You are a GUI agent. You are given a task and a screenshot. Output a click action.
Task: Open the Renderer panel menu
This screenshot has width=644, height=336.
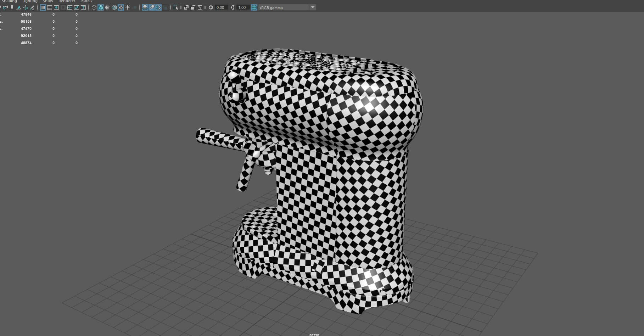click(67, 1)
